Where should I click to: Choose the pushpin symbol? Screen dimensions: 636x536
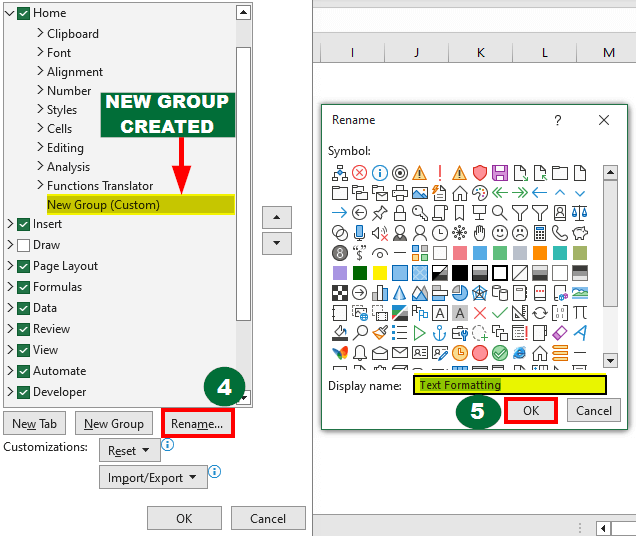pyautogui.click(x=380, y=213)
